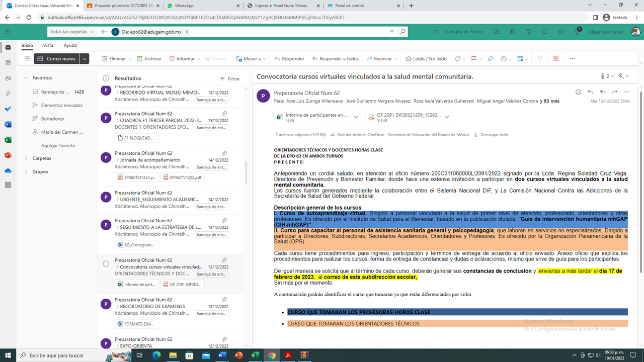Click Responder a todos in toolbar
Viewport: 644px width, 362px height.
coord(335,59)
